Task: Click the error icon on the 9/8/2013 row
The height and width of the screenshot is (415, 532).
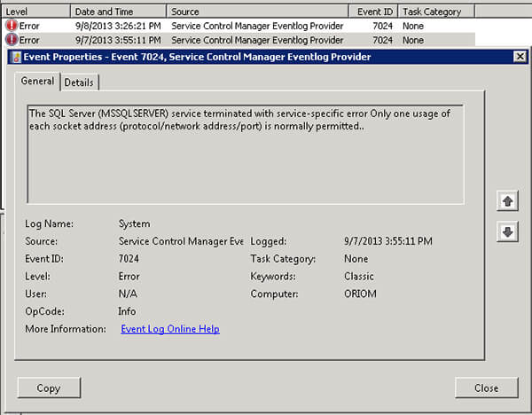Action: pos(12,26)
